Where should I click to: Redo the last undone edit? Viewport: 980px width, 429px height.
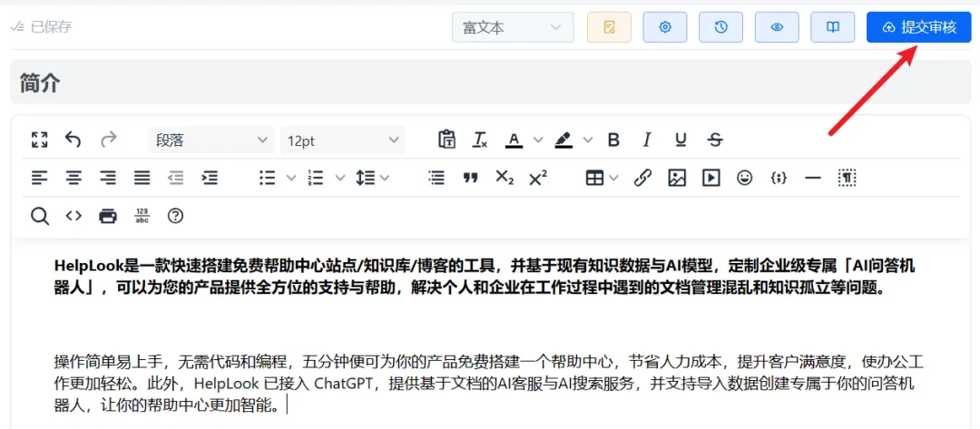click(109, 140)
